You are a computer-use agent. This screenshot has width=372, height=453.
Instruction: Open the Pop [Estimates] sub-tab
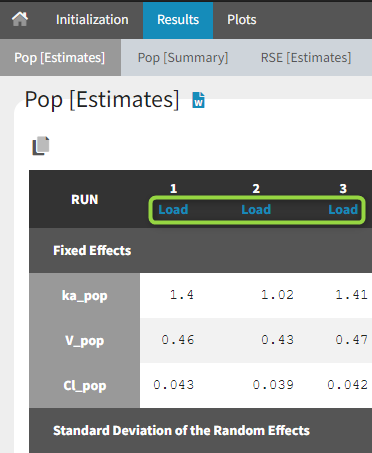click(60, 58)
